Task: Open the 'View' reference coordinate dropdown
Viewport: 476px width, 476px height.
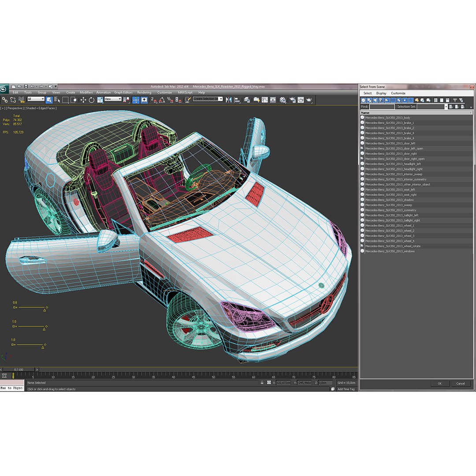Action: [x=113, y=99]
